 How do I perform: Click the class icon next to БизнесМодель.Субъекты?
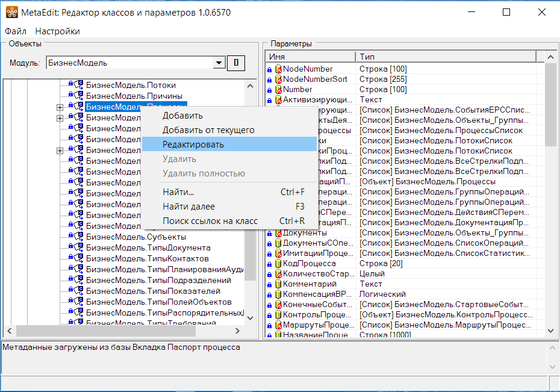tap(79, 237)
